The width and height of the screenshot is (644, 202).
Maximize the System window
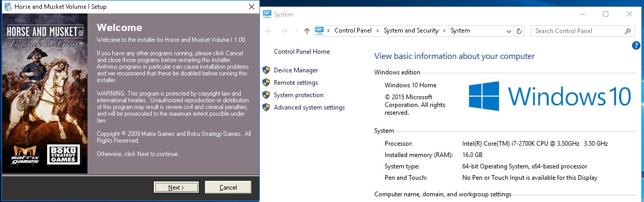606,14
